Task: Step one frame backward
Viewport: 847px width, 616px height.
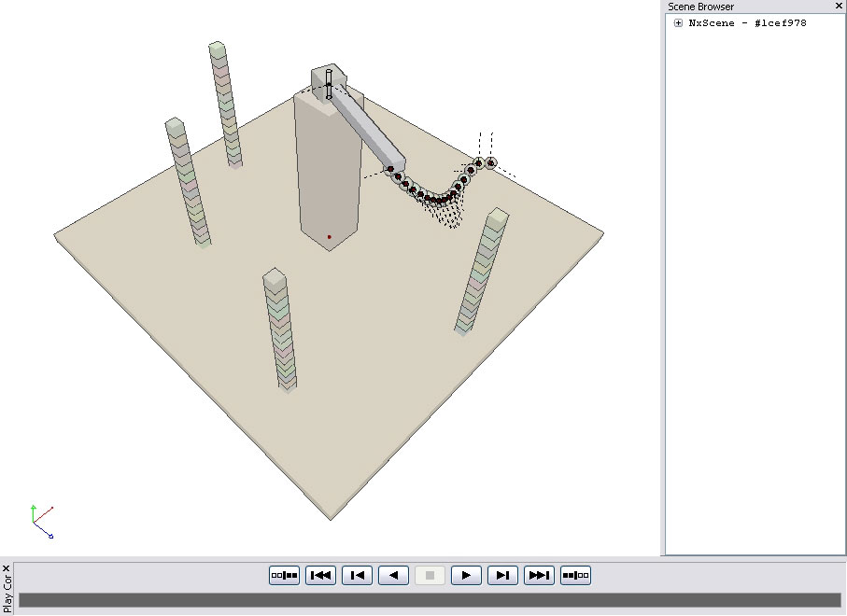Action: tap(357, 575)
